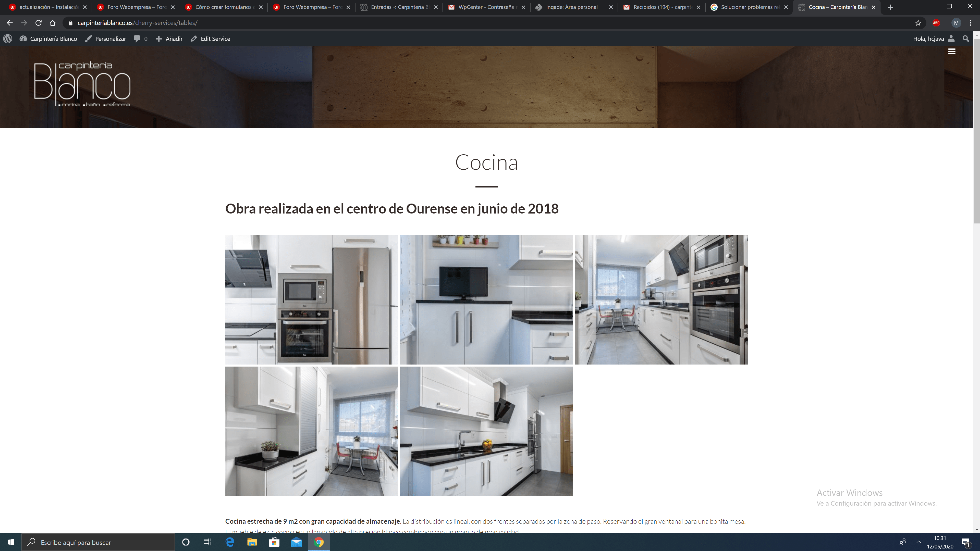
Task: Click Personalizar in admin bar
Action: (105, 39)
